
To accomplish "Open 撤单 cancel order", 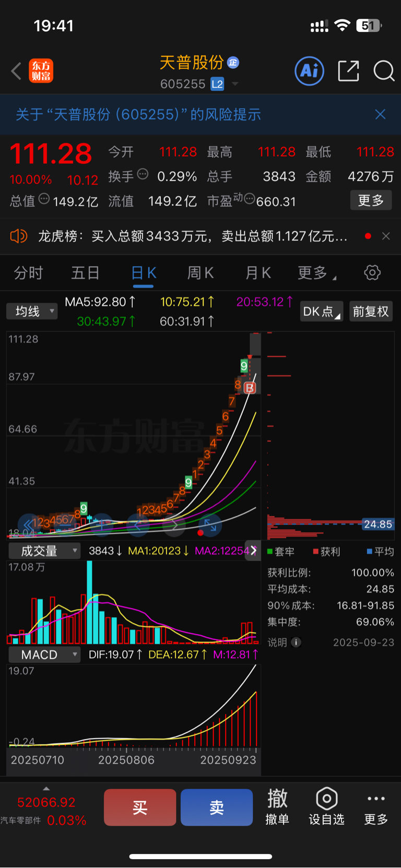I will pos(277,807).
